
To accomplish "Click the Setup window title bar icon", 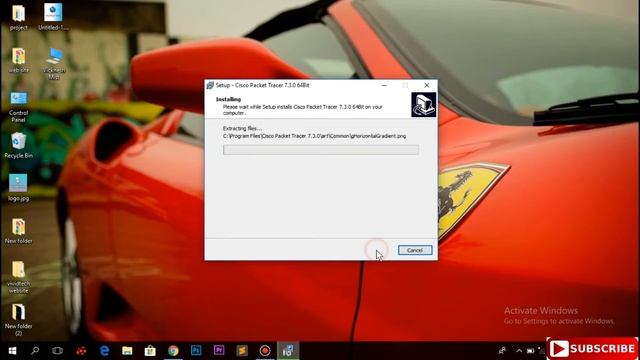I will coord(210,85).
